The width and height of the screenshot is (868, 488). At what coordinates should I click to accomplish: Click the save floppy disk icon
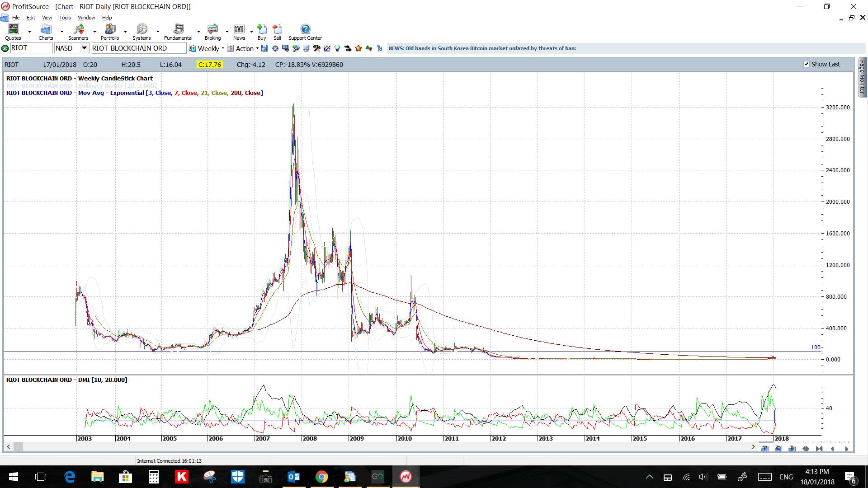coord(264,48)
